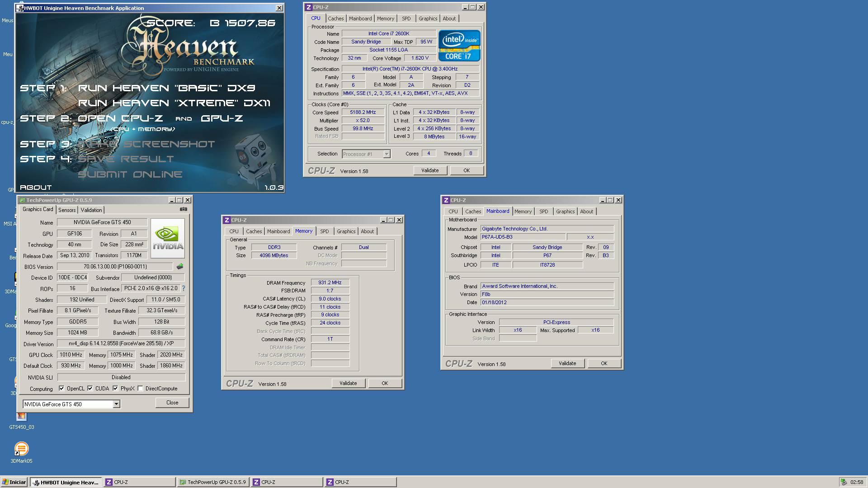
Task: Toggle the OpenCL checkbox in GPU-Z
Action: (61, 389)
